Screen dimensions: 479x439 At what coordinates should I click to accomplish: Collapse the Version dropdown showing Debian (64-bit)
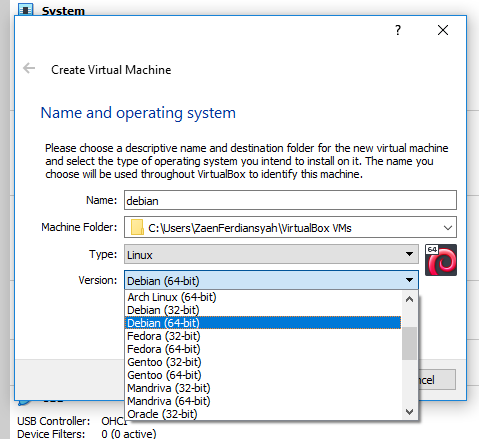[271, 280]
